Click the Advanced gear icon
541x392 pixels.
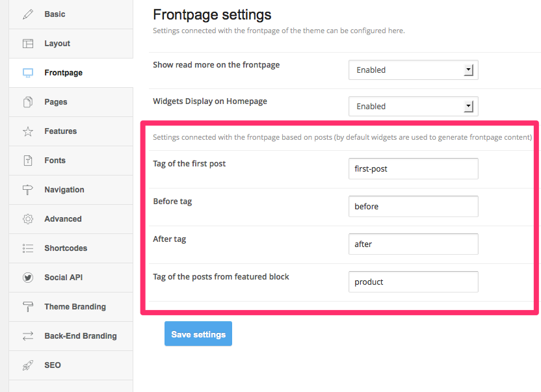click(28, 219)
